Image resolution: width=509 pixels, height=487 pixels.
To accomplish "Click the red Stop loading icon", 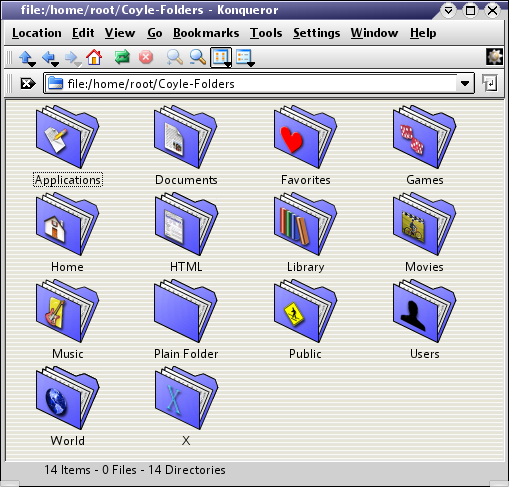I will tap(146, 57).
